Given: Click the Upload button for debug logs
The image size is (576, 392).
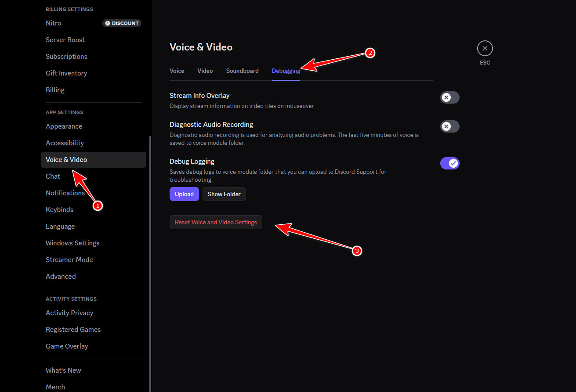Looking at the screenshot, I should pyautogui.click(x=184, y=194).
